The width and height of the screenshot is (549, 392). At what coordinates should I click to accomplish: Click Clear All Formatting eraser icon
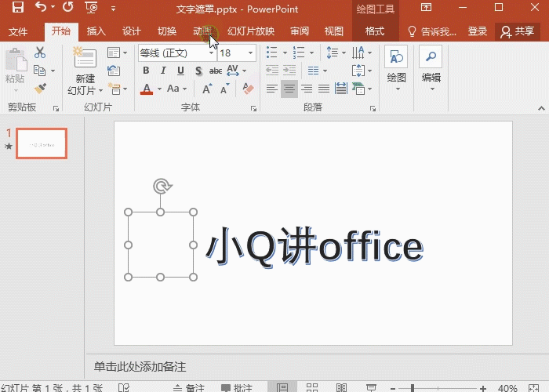coord(248,89)
